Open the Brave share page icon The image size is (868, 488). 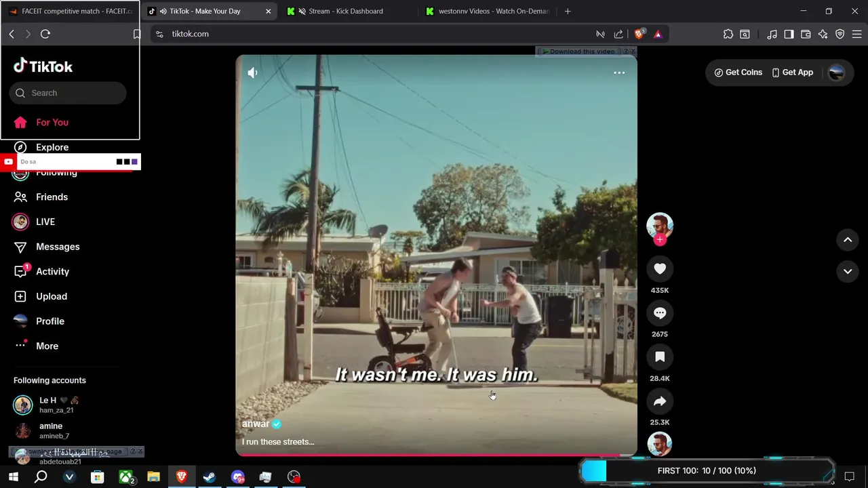pos(618,34)
